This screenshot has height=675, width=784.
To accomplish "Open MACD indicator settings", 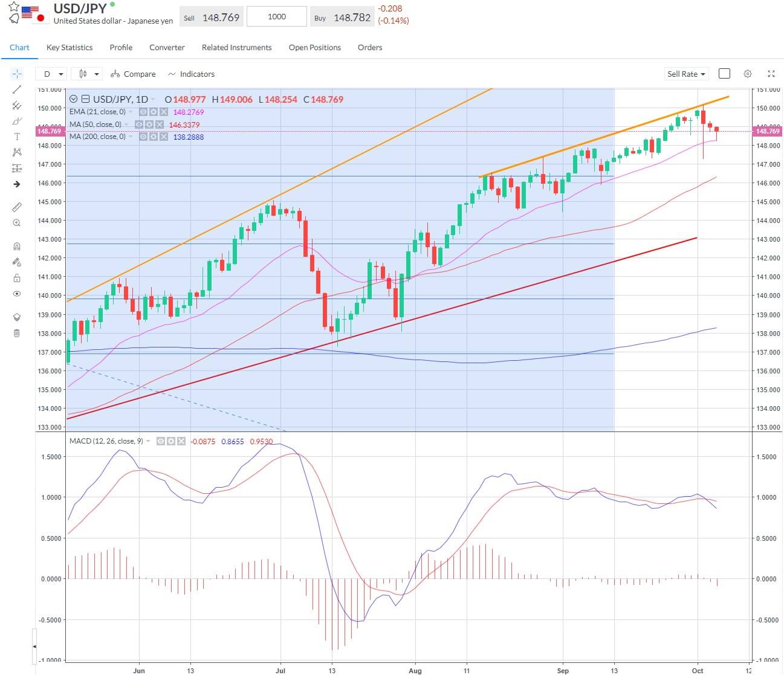I will (170, 442).
